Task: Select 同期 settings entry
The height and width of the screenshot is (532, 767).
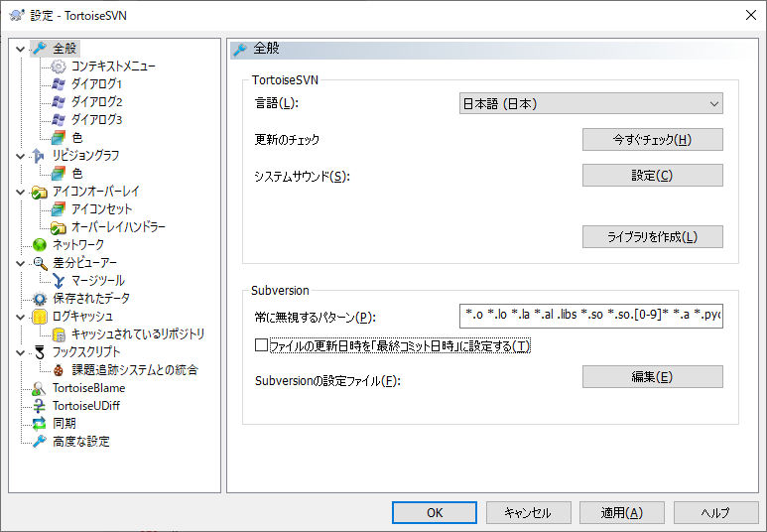Action: pos(64,424)
